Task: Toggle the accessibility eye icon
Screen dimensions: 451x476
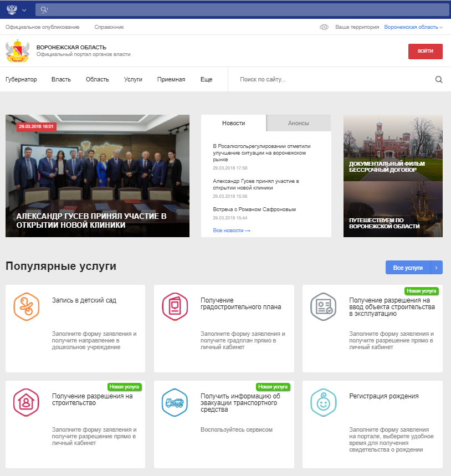Action: coord(324,27)
